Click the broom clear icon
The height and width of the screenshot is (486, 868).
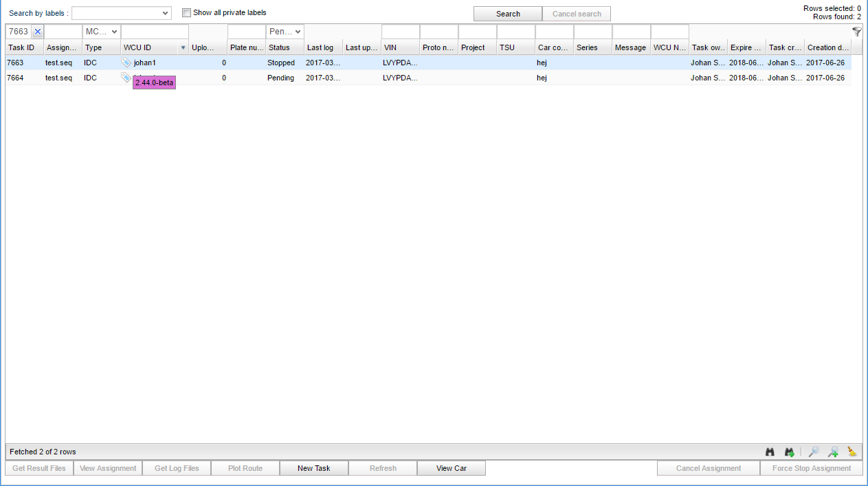[852, 452]
